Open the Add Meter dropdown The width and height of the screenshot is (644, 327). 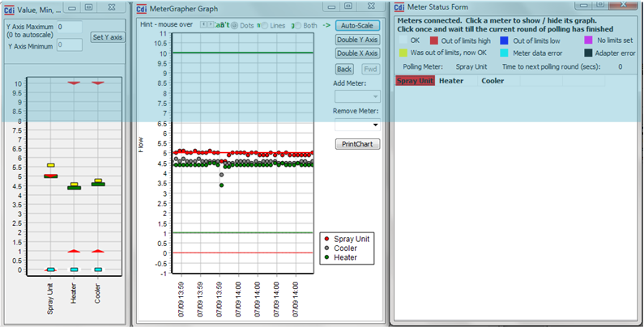click(357, 96)
